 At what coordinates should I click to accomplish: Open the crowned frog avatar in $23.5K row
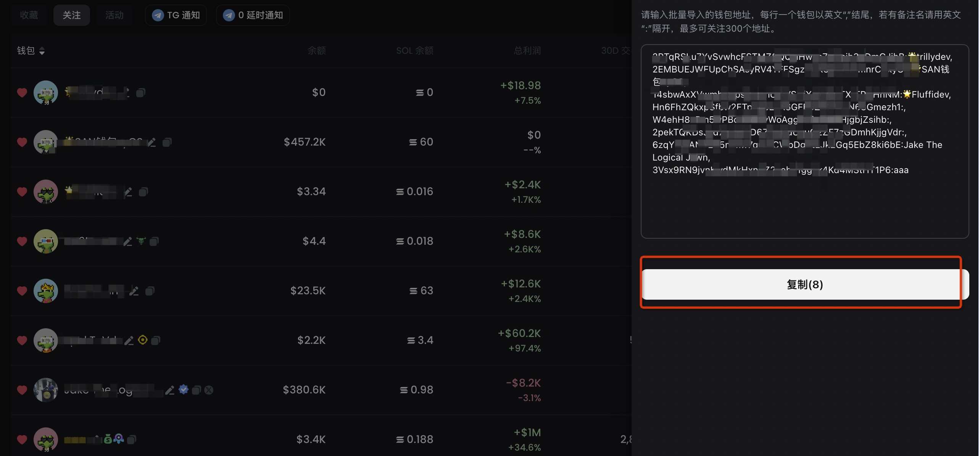pyautogui.click(x=46, y=291)
